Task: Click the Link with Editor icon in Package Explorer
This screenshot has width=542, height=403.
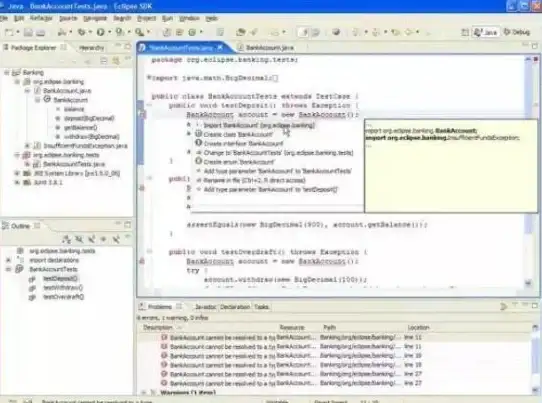Action: click(116, 61)
